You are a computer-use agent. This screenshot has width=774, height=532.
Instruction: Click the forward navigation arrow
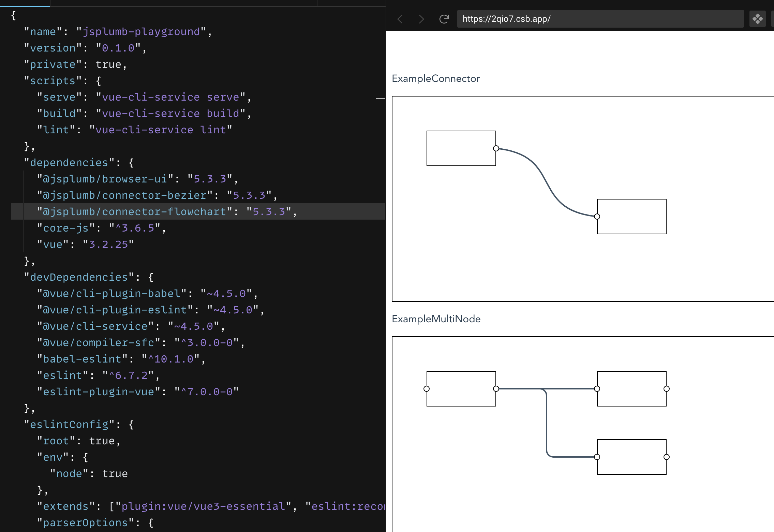click(422, 19)
